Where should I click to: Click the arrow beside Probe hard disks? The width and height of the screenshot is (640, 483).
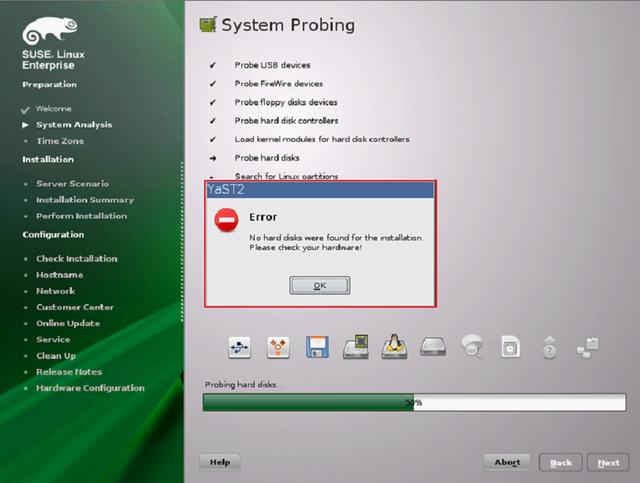[213, 158]
